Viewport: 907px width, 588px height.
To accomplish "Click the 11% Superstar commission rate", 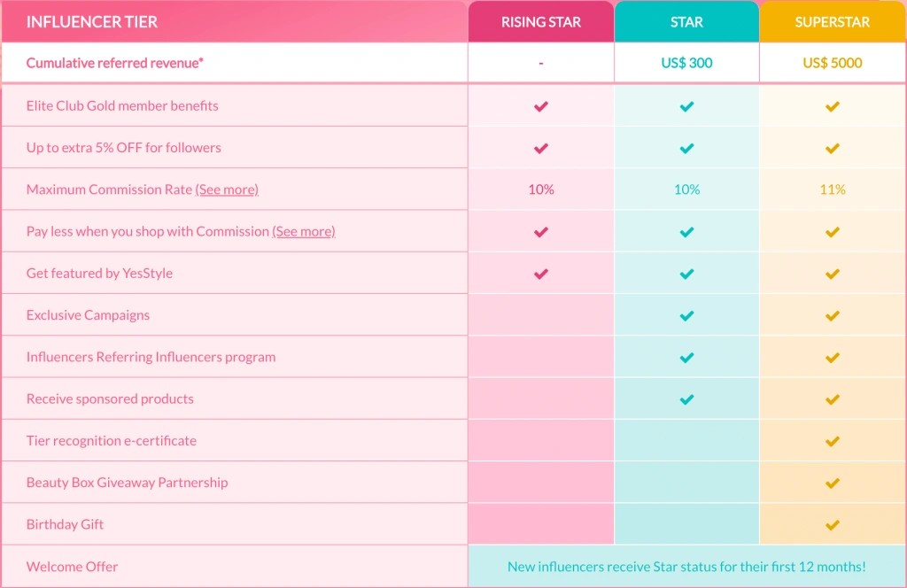I will point(832,190).
